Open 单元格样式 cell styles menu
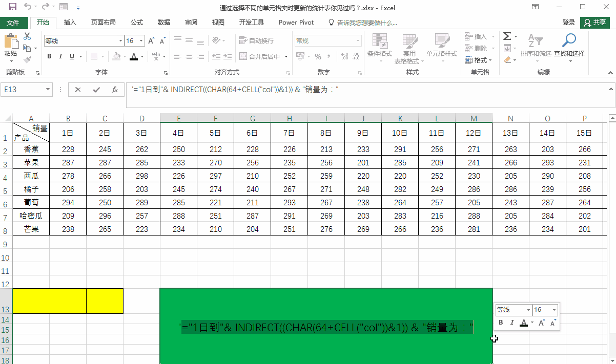 [442, 48]
